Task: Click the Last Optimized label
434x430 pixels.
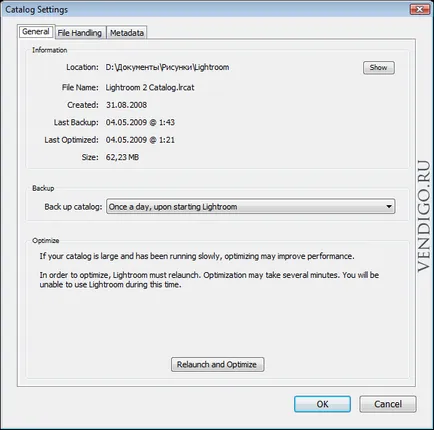Action: point(72,140)
